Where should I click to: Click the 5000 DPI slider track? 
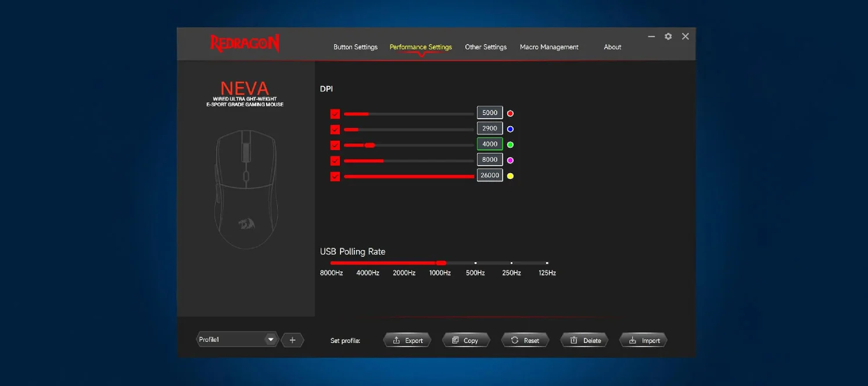pos(409,114)
